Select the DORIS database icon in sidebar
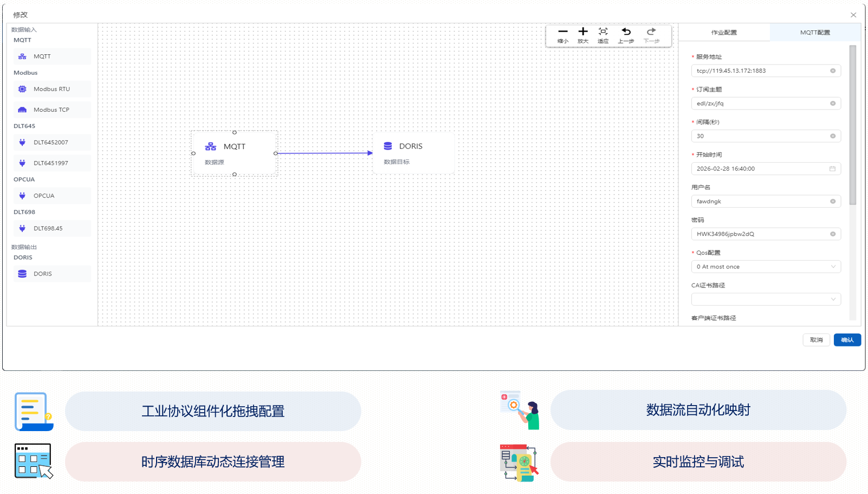Viewport: 868px width, 494px height. [x=22, y=274]
